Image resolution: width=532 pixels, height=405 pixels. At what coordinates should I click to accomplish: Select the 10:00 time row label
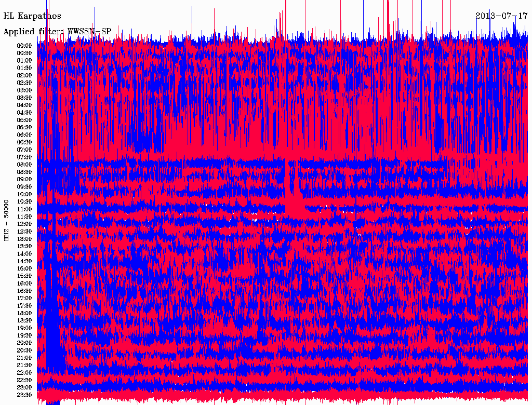point(24,194)
